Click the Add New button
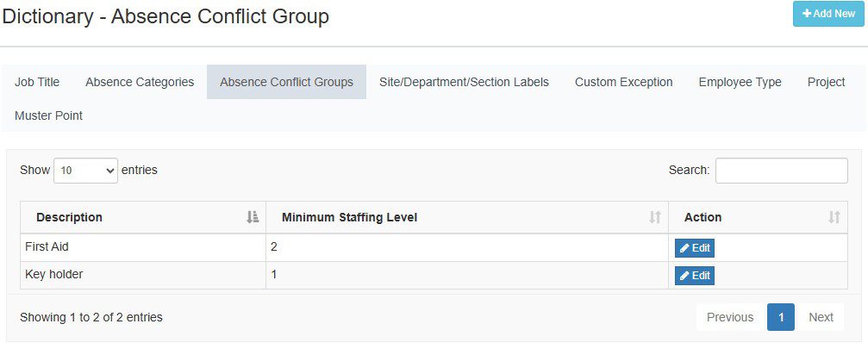The width and height of the screenshot is (868, 355). (827, 14)
